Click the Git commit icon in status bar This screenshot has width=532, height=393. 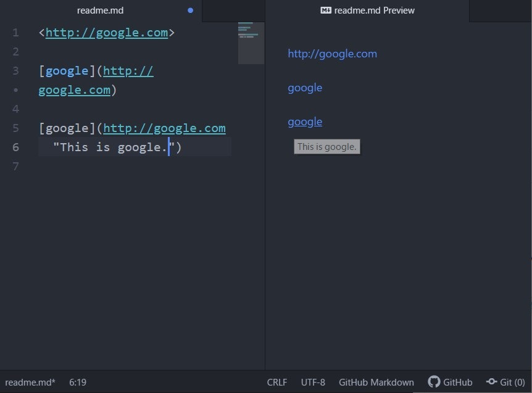(x=492, y=382)
